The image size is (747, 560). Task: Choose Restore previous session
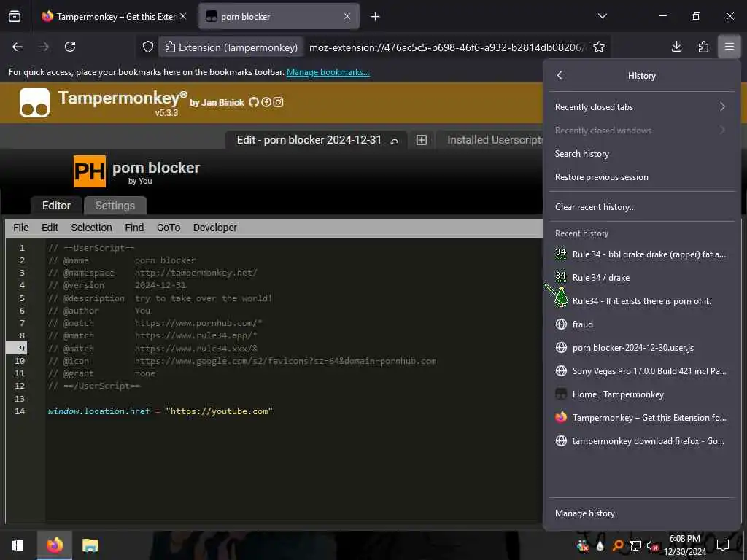point(642,177)
